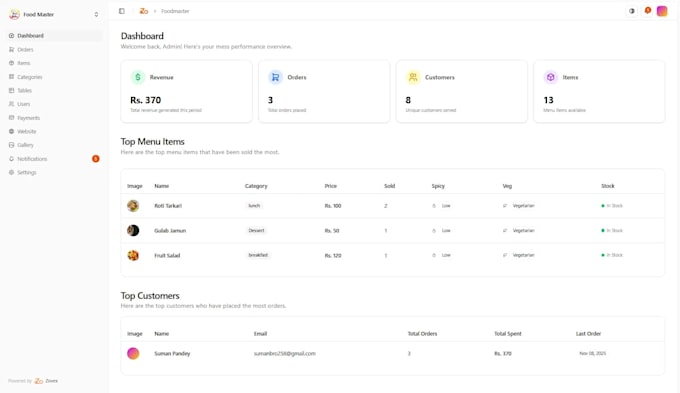Click the Stock column header
The width and height of the screenshot is (680, 393).
tap(608, 186)
